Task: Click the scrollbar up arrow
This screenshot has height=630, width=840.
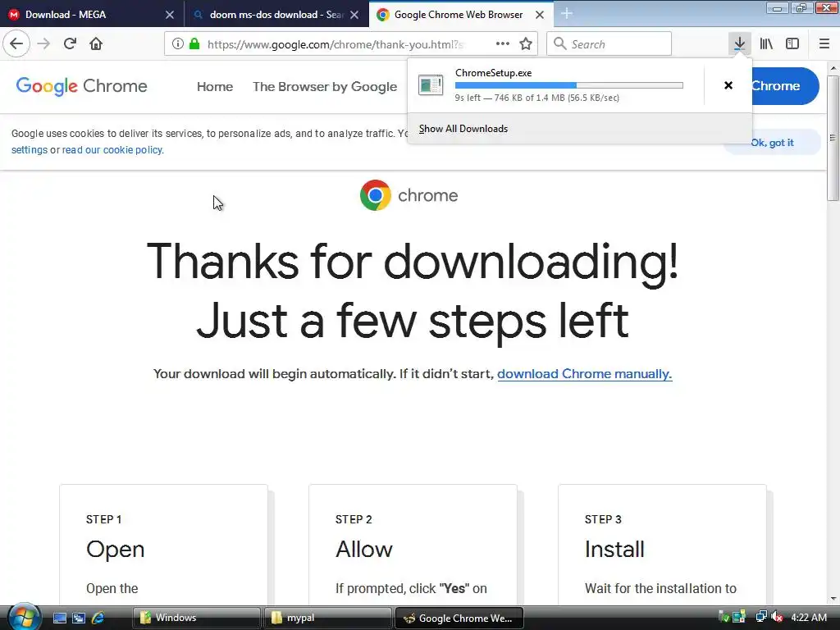Action: pos(833,68)
